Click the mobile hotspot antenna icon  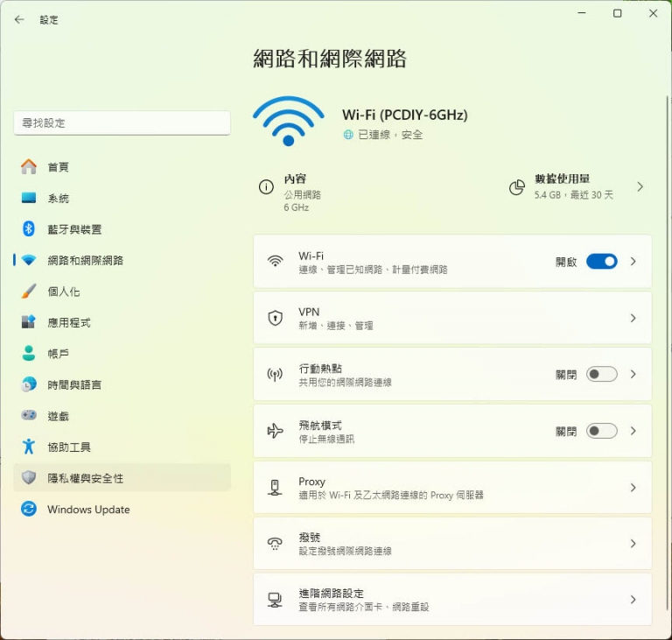275,375
